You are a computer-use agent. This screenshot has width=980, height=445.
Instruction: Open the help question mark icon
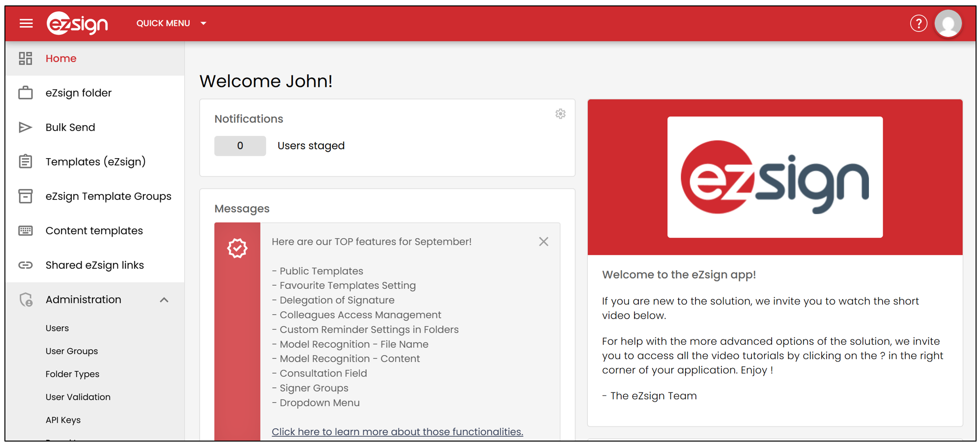(x=918, y=23)
